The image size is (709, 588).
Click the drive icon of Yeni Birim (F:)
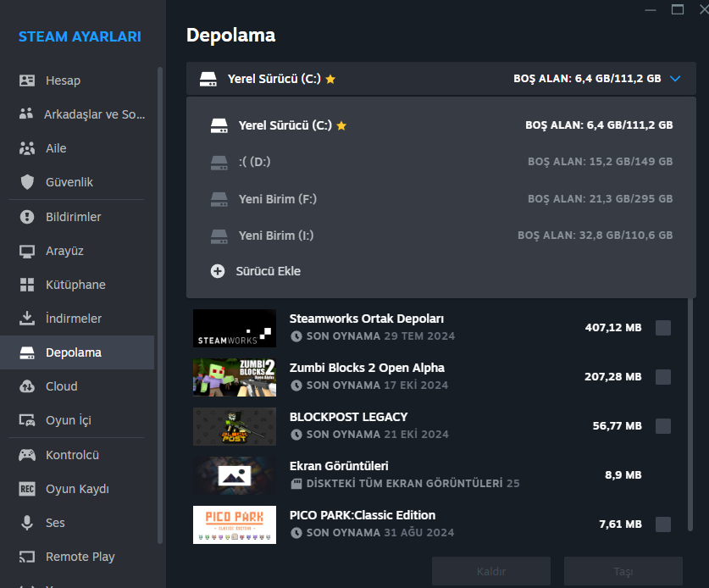219,199
